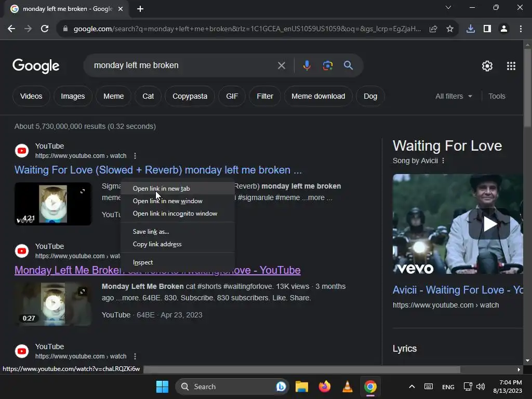Open the tab search chevron
This screenshot has height=399, width=532.
tap(448, 7)
